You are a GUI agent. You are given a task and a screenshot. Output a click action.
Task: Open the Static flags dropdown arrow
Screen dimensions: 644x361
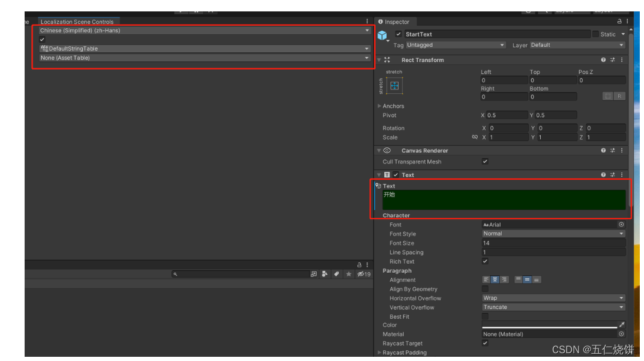622,34
